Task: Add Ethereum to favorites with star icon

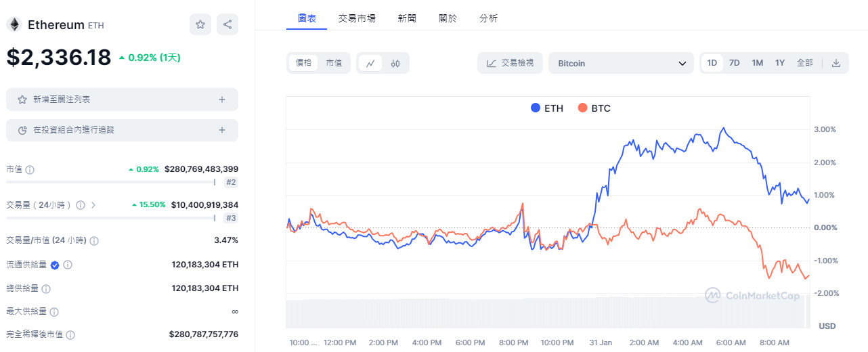Action: point(200,24)
